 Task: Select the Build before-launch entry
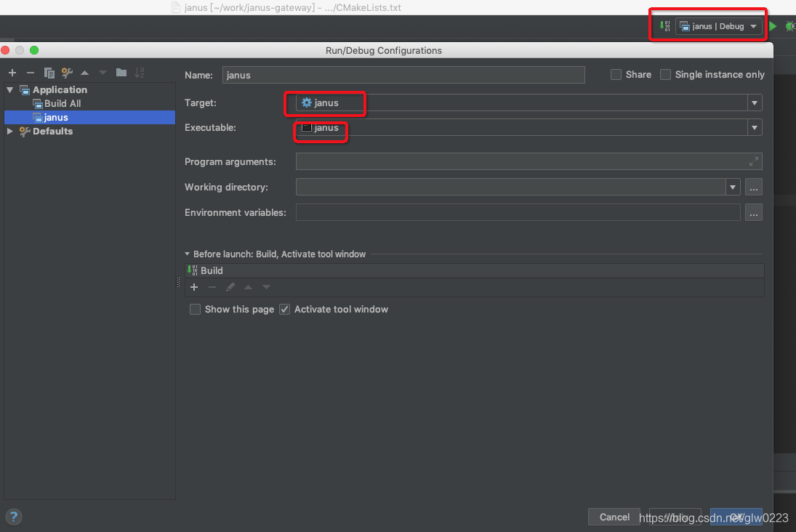click(x=475, y=270)
